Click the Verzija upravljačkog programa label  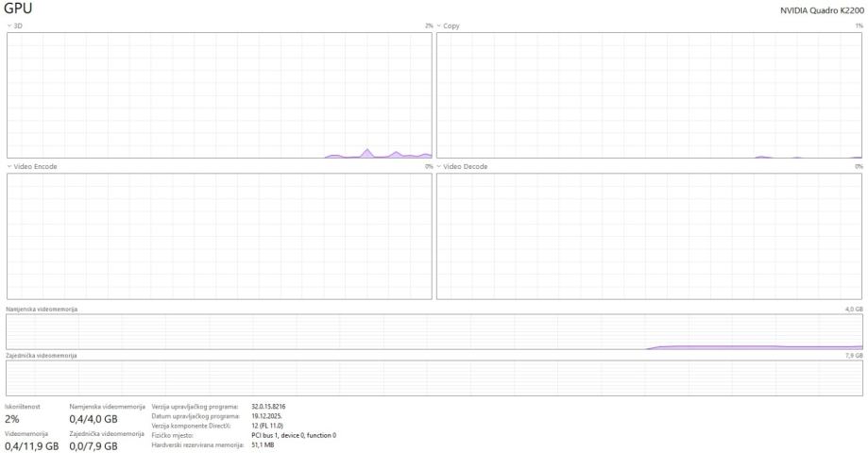[x=195, y=407]
